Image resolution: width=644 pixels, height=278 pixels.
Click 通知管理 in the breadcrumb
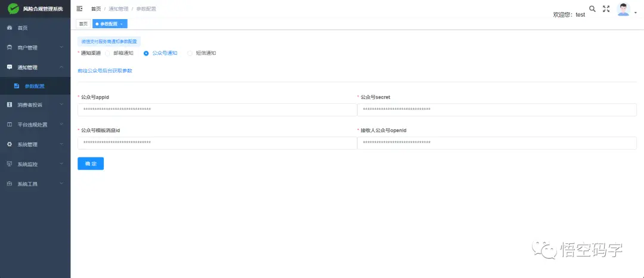tap(119, 8)
